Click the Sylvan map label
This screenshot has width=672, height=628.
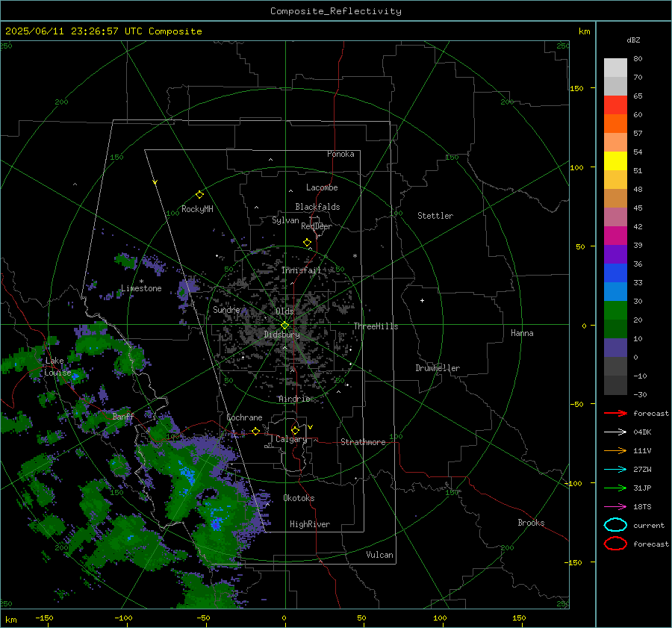pyautogui.click(x=285, y=220)
